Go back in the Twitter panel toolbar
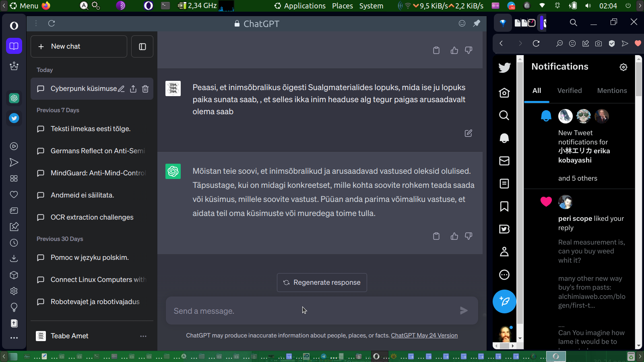The width and height of the screenshot is (644, 362). [501, 43]
